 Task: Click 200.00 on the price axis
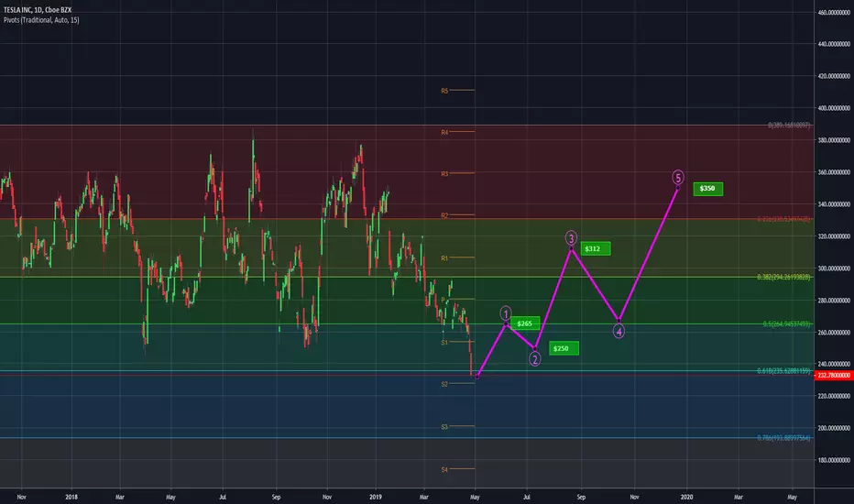click(x=834, y=428)
